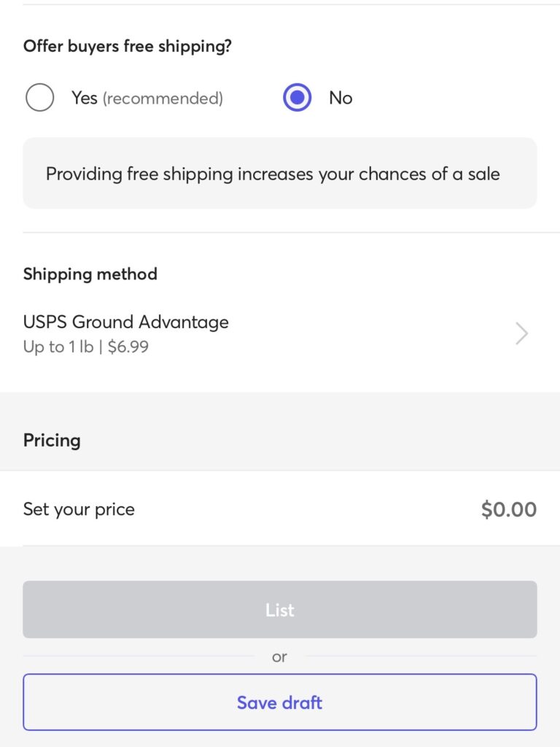
Task: Tap the $6.99 shipping cost text
Action: 128,347
